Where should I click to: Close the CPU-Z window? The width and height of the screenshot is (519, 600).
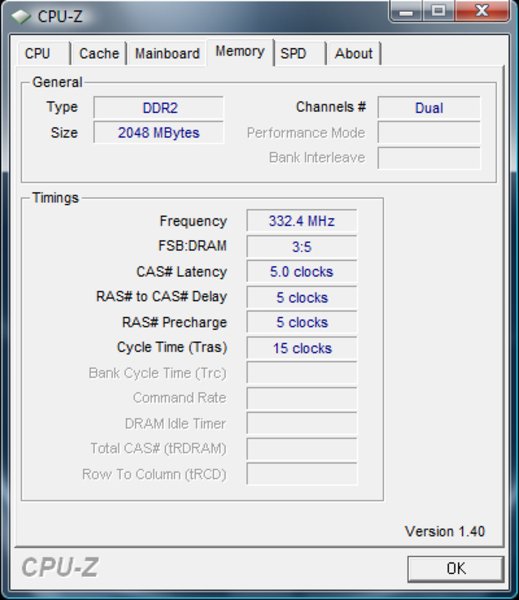point(482,10)
